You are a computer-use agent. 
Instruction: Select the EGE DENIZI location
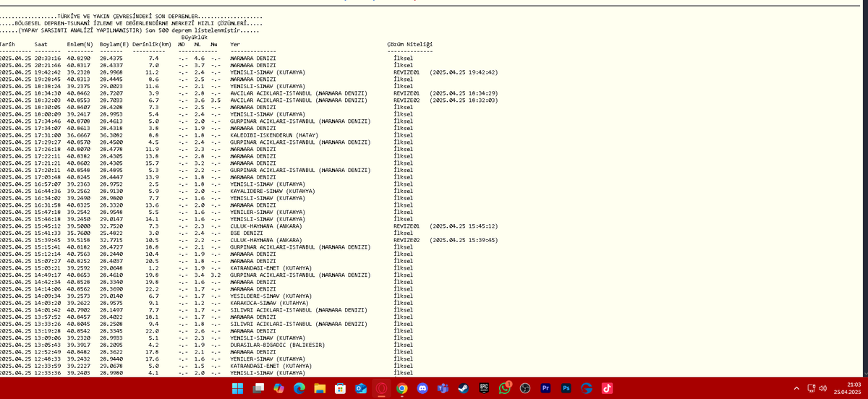click(246, 233)
